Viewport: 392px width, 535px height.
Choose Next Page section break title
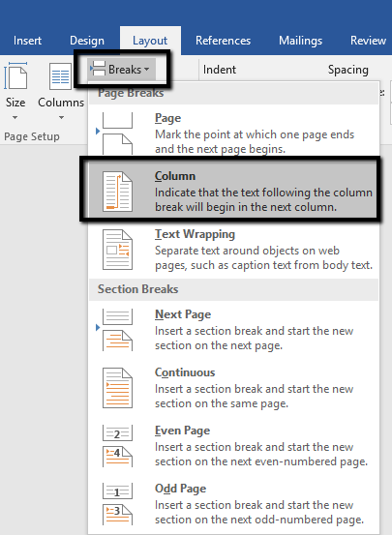click(183, 314)
